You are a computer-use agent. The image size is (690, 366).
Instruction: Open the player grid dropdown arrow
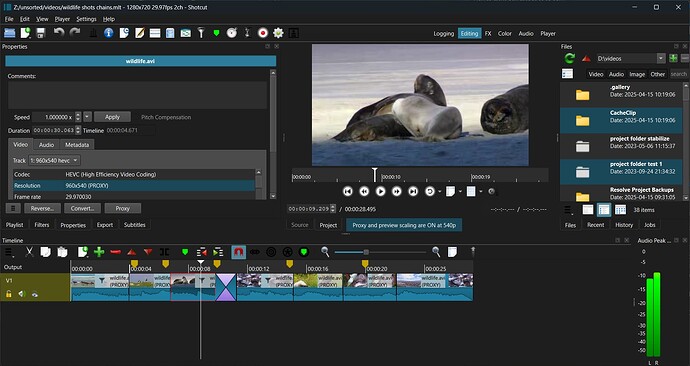point(481,191)
